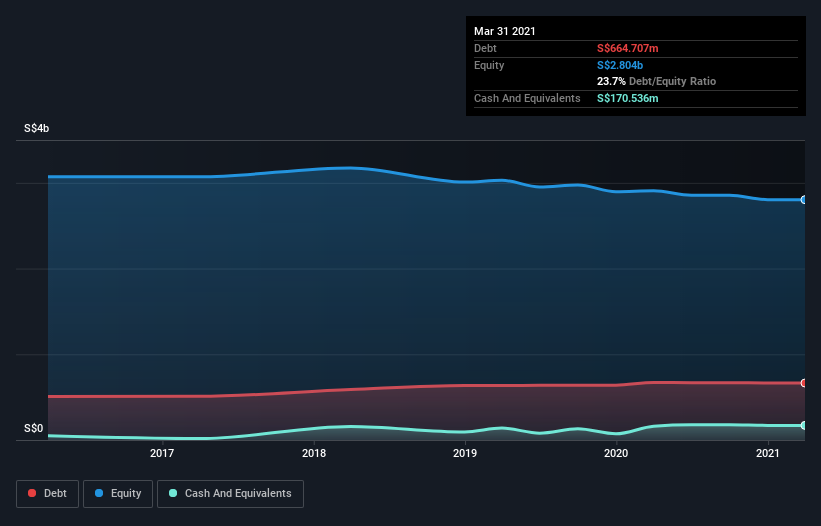This screenshot has width=821, height=526.
Task: Click the 2018 x-axis label
Action: [314, 453]
